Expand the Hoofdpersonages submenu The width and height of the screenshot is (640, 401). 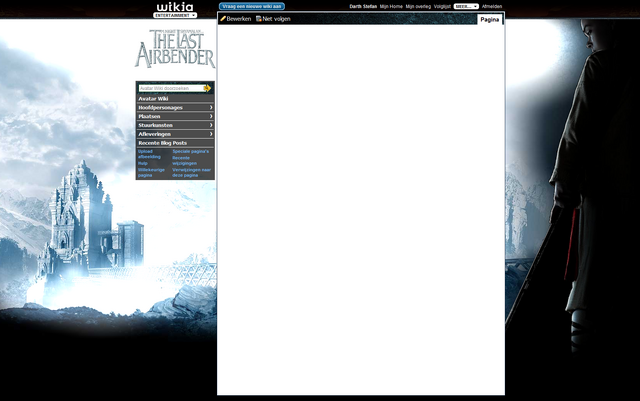[175, 107]
